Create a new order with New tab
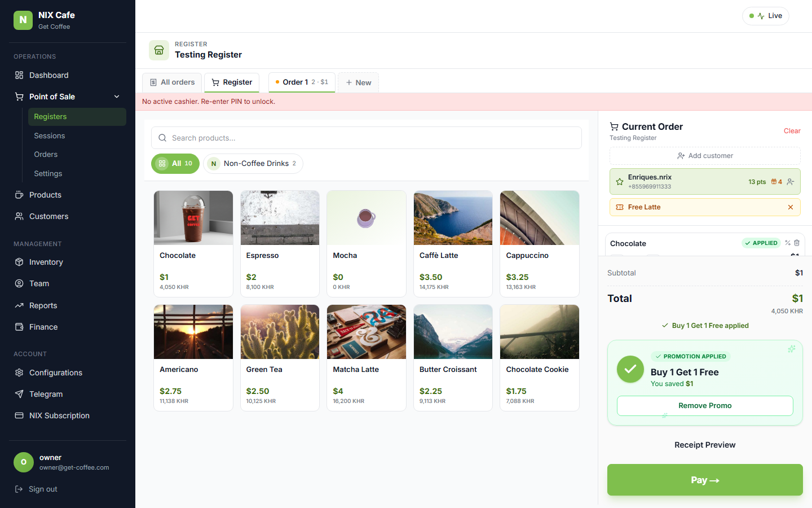812x508 pixels. point(359,82)
